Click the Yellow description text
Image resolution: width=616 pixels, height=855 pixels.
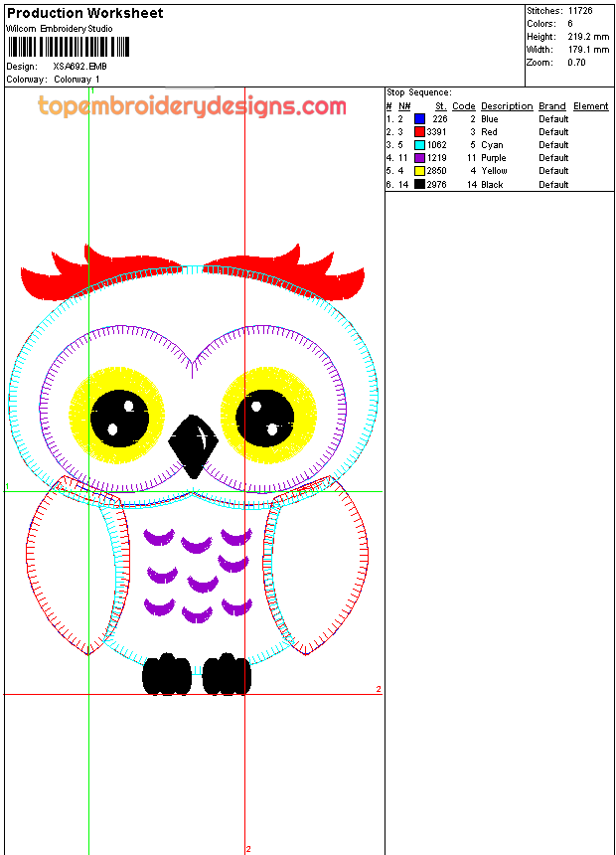(494, 171)
